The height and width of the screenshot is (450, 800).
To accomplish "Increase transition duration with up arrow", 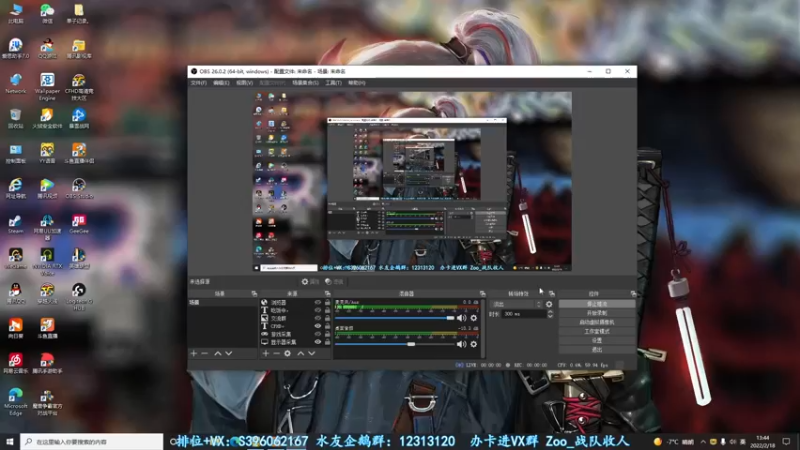I will [x=550, y=312].
